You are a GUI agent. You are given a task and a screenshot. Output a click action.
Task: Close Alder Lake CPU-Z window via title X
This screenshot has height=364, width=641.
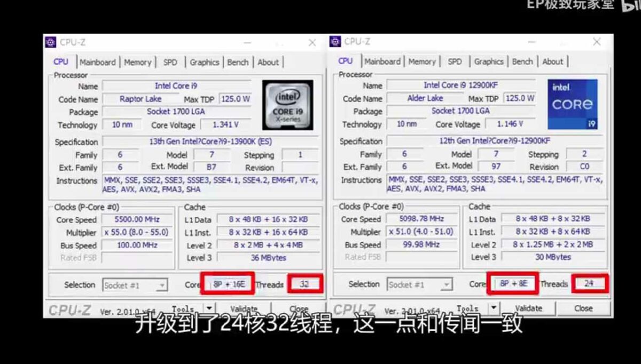coord(597,42)
